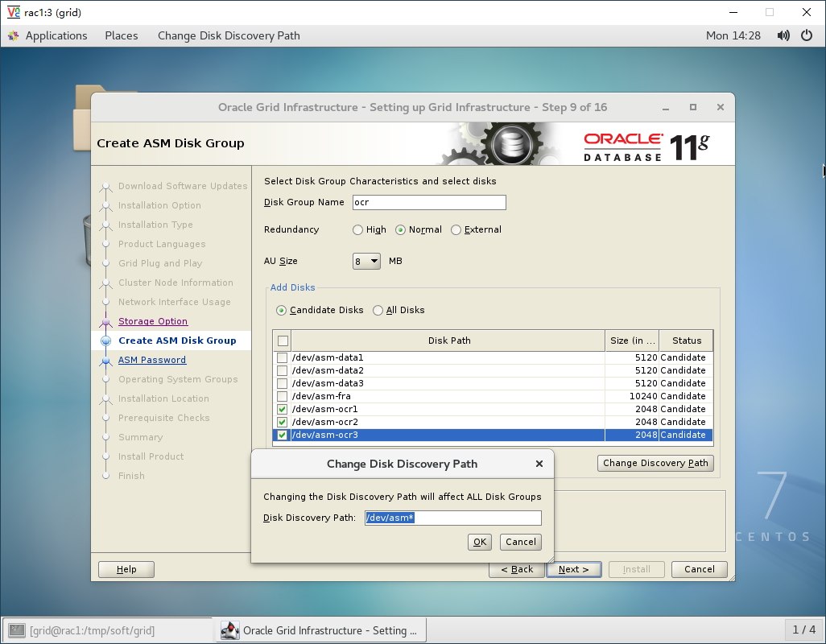The height and width of the screenshot is (644, 826).
Task: Uncheck the /dev/asm-ocr1 disk
Action: pyautogui.click(x=283, y=409)
